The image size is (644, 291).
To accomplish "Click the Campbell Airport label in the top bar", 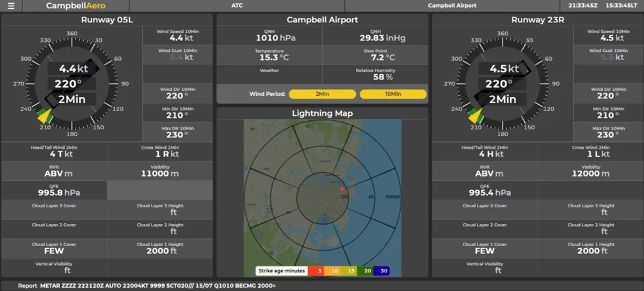I will pos(452,6).
